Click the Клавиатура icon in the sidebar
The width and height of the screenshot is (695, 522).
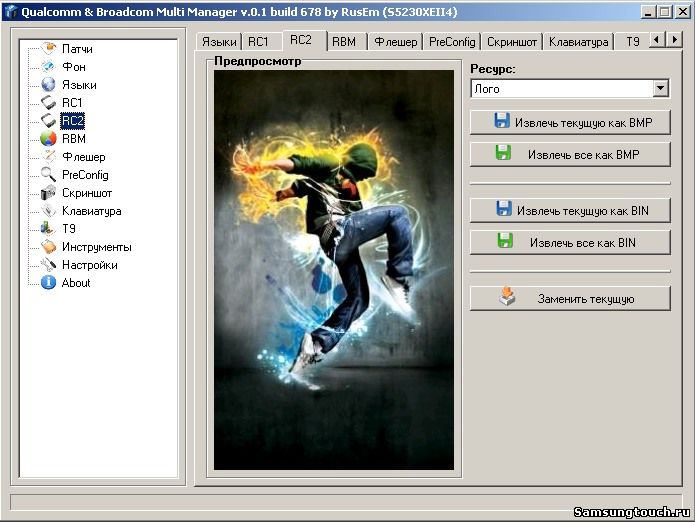48,210
